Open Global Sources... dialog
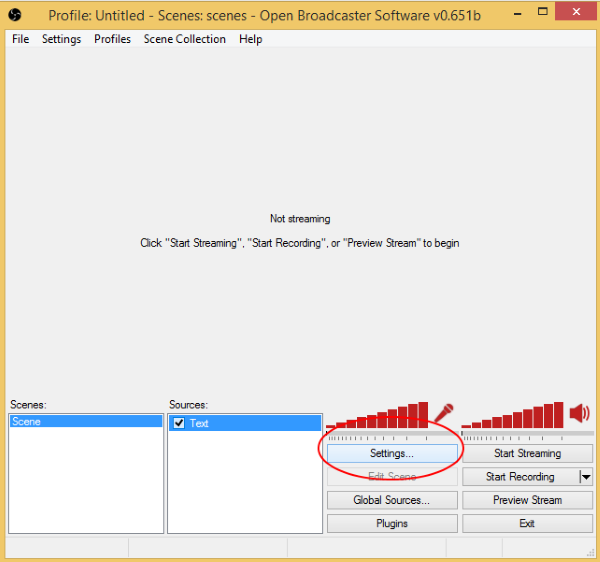 [x=392, y=500]
